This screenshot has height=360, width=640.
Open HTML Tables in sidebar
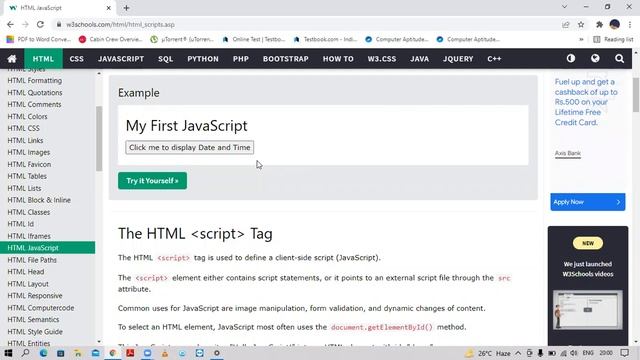(27, 176)
